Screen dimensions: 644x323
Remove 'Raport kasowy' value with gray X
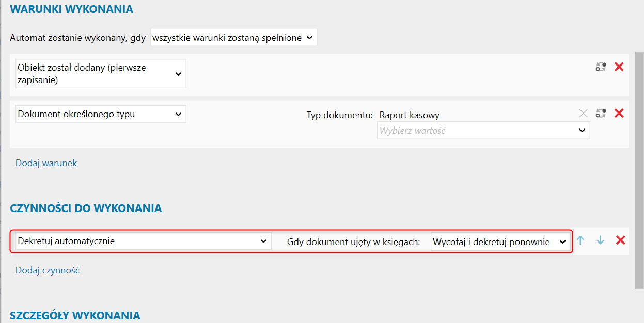click(x=584, y=114)
